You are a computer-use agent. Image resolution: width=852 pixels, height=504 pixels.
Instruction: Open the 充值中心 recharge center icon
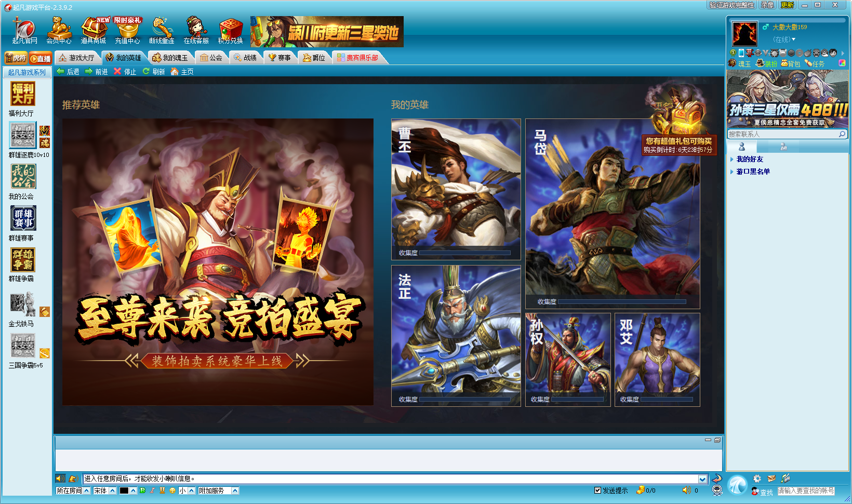(x=128, y=30)
